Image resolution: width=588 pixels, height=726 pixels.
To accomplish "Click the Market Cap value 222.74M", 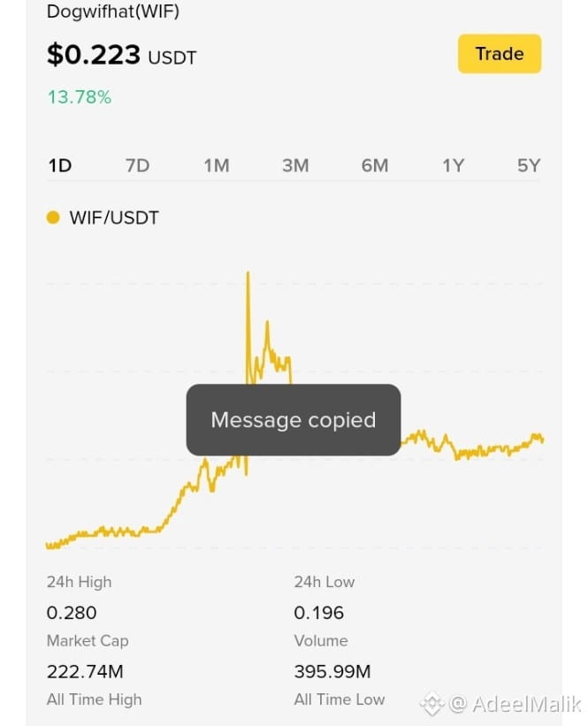I will (85, 671).
